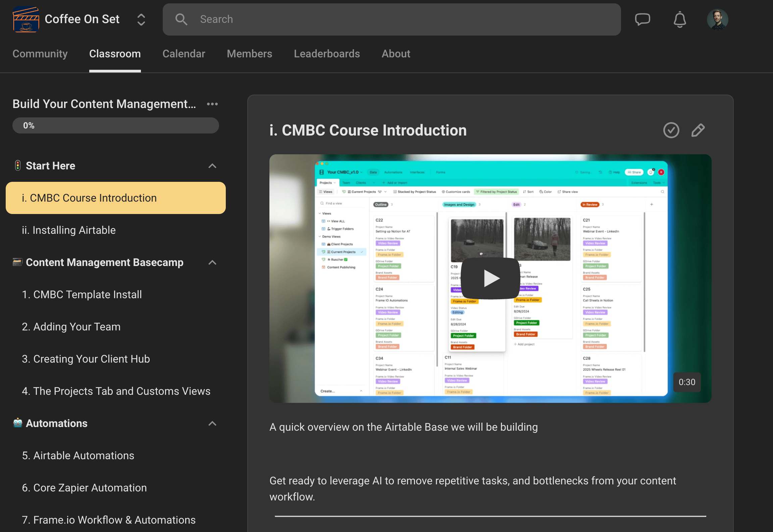Collapse the Start Here section
773x532 pixels.
[212, 166]
